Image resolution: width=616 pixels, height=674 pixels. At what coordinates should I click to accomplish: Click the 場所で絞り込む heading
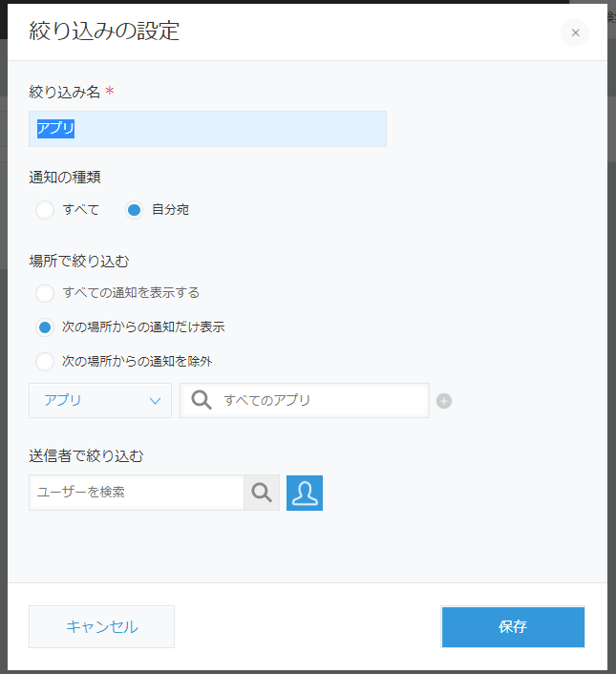point(79,261)
